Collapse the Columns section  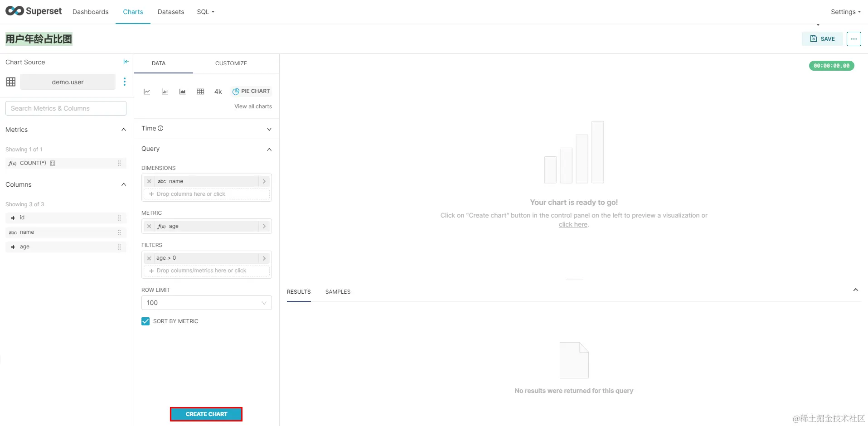[124, 184]
